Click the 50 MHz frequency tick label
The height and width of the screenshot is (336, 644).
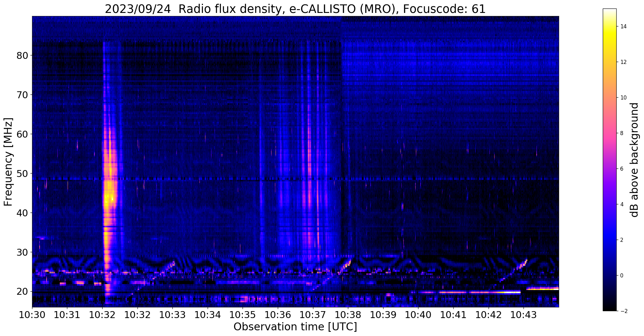point(23,174)
